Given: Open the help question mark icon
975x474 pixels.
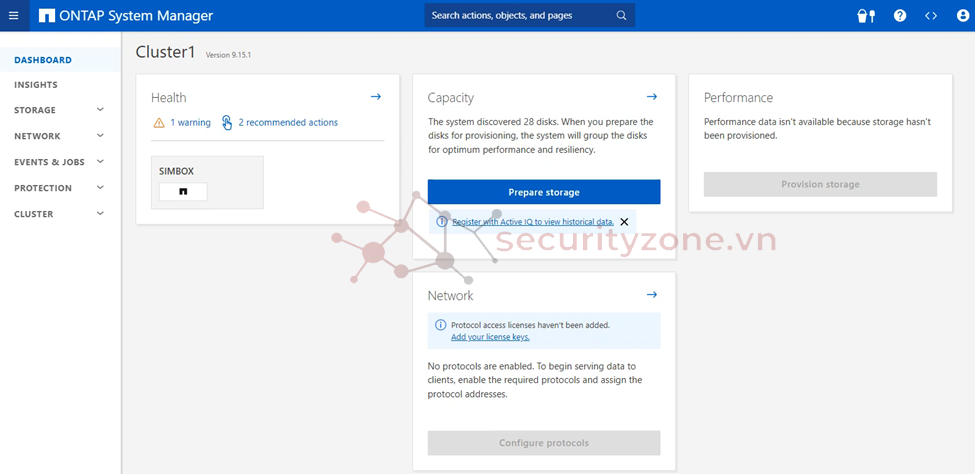Looking at the screenshot, I should pyautogui.click(x=900, y=16).
